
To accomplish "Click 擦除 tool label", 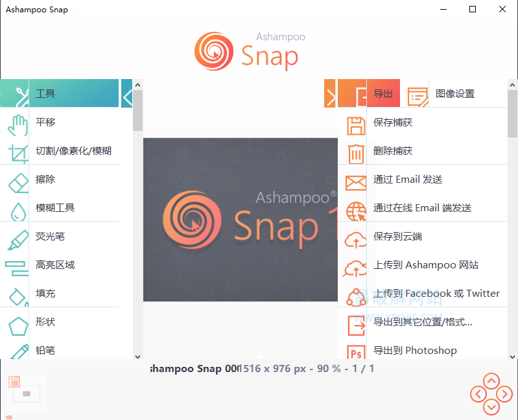I will point(45,180).
